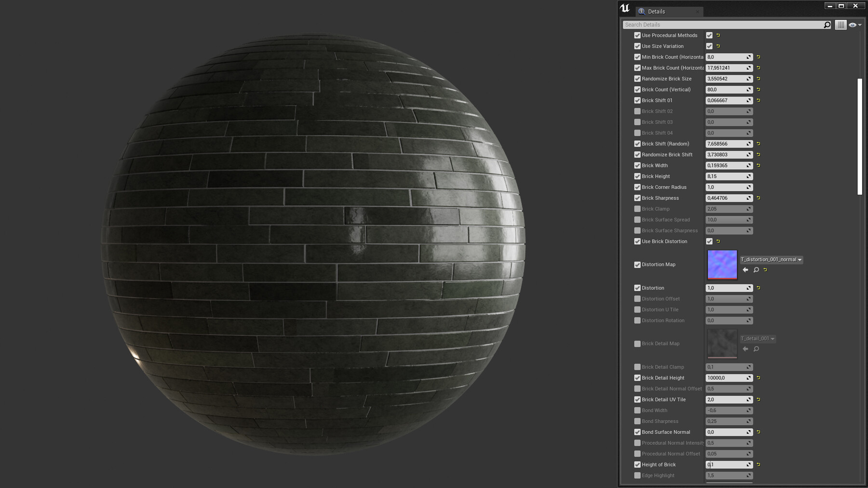Screen dimensions: 868x488
Task: Reset Randomize Brick Shift to default
Action: (759, 155)
